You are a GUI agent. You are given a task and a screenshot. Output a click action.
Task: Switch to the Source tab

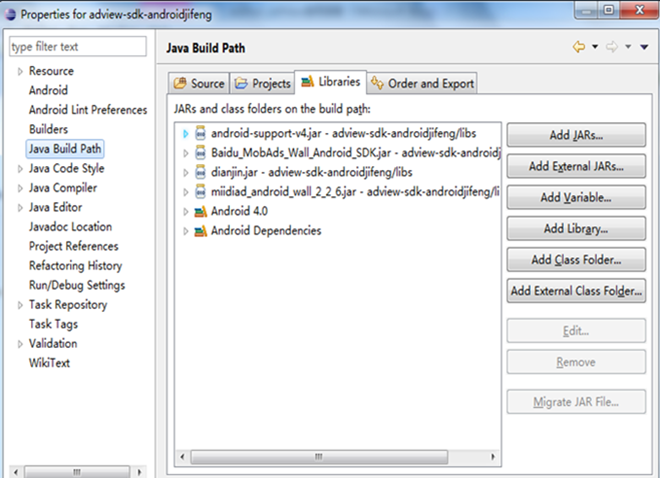coord(199,84)
